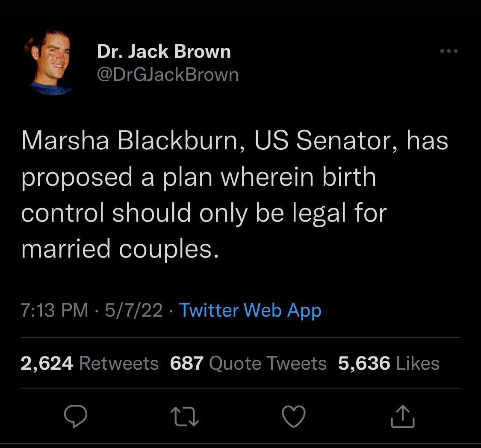Viewport: 481px width, 448px height.
Task: View the 687 Quote Tweets list
Action: (x=248, y=363)
